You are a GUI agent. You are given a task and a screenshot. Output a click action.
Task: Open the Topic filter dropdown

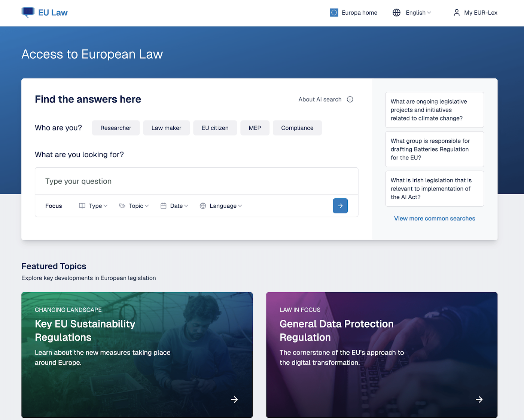pyautogui.click(x=134, y=206)
